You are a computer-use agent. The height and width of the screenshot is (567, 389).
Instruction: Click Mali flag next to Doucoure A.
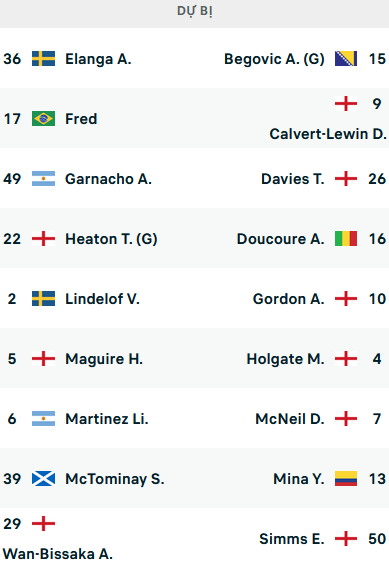click(x=346, y=239)
